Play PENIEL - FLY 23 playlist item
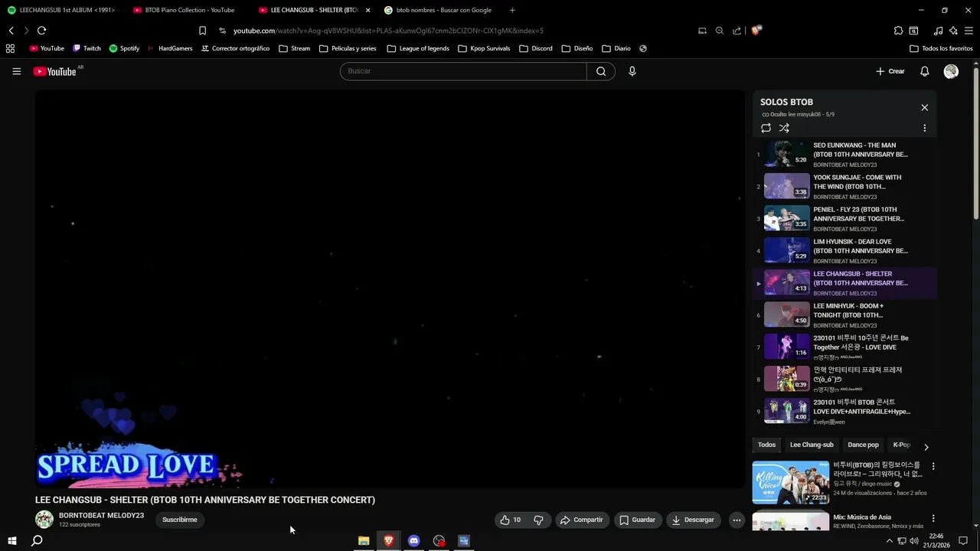Viewport: 980px width, 551px height. tap(844, 219)
